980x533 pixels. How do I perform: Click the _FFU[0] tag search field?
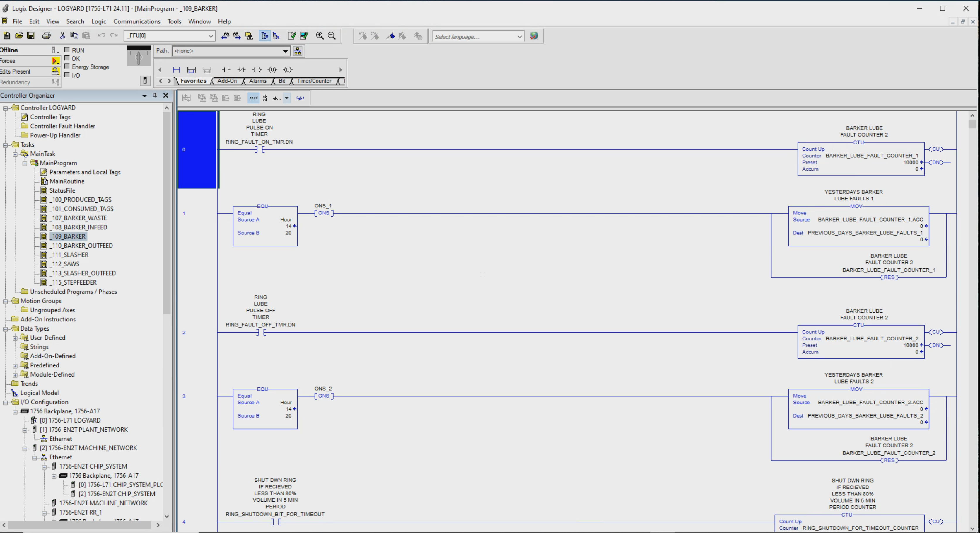[x=166, y=35]
